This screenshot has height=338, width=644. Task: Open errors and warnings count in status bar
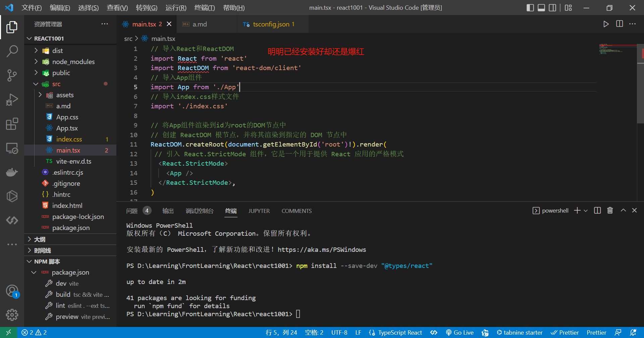34,332
